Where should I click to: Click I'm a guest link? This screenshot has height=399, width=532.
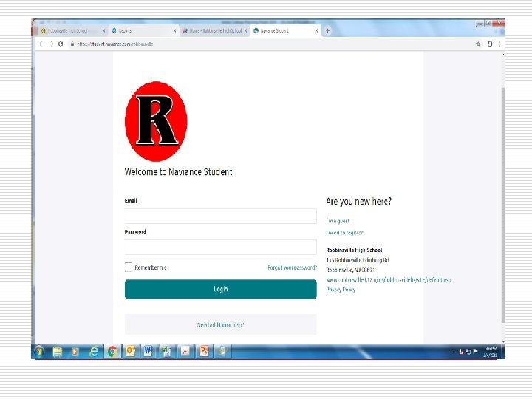point(338,221)
